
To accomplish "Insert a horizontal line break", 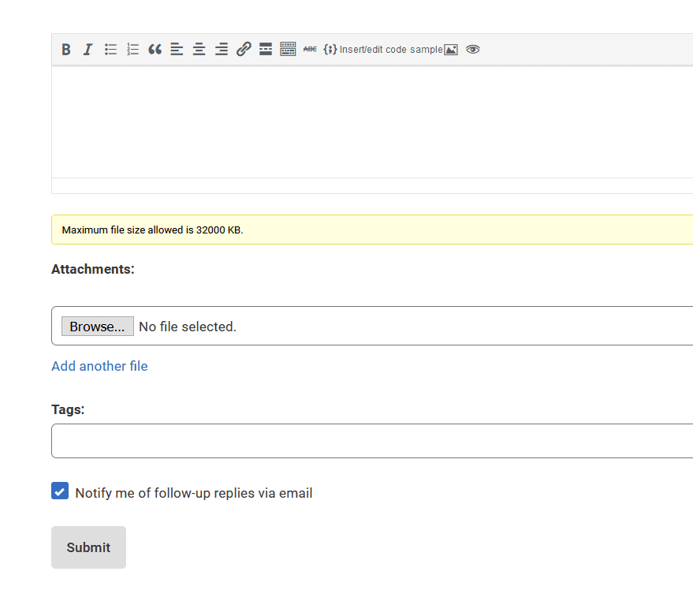I will click(266, 50).
